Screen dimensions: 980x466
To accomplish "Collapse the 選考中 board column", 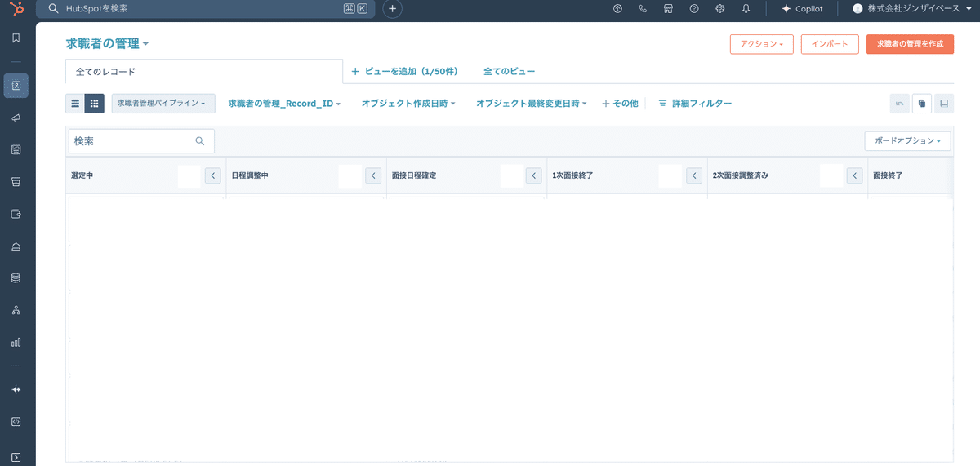I will tap(213, 175).
